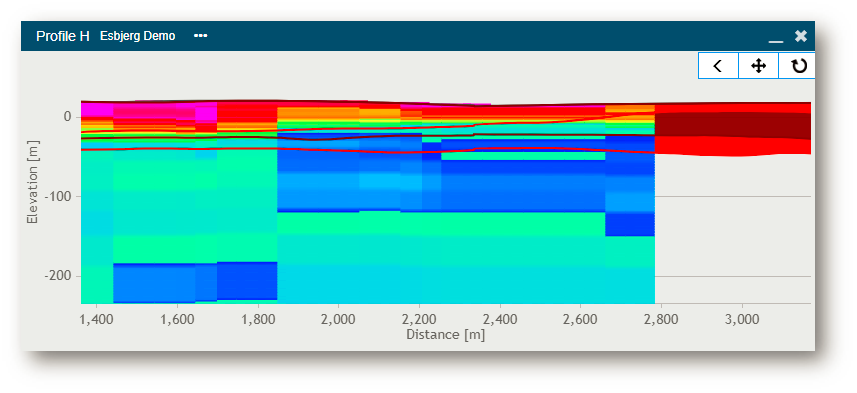Pick the dark red layer at right
This screenshot has height=393, width=857.
point(732,125)
